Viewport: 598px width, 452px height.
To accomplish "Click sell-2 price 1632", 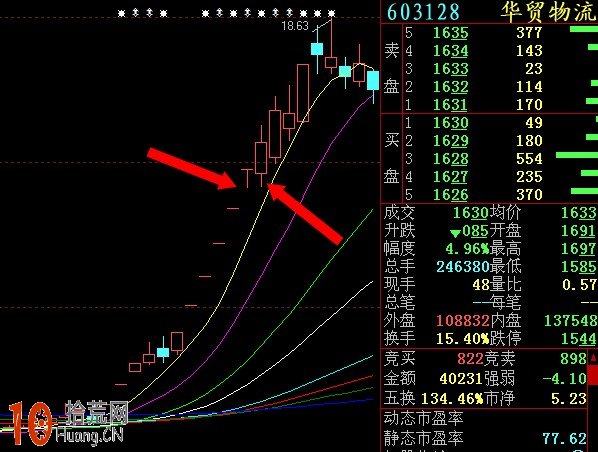I will (450, 87).
